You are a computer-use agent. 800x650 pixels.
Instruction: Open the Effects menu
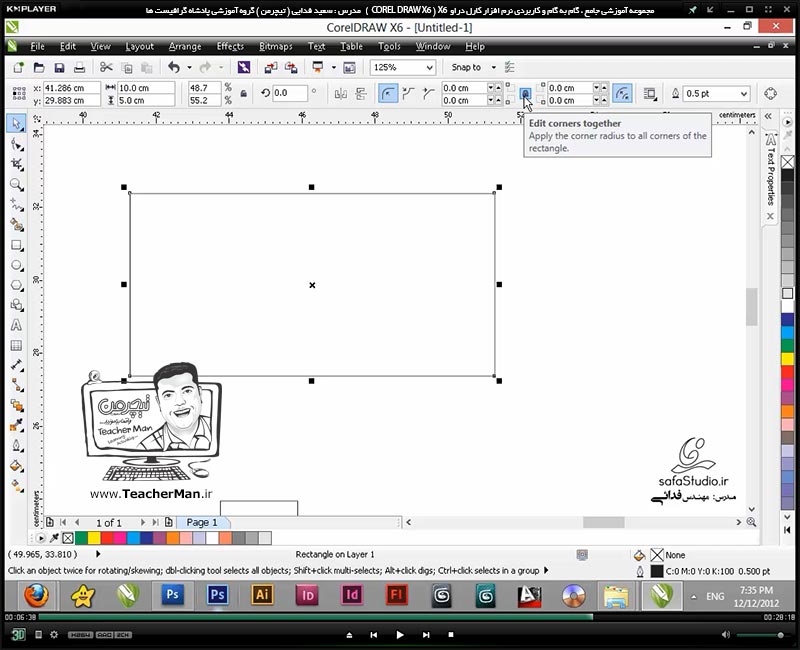click(230, 46)
